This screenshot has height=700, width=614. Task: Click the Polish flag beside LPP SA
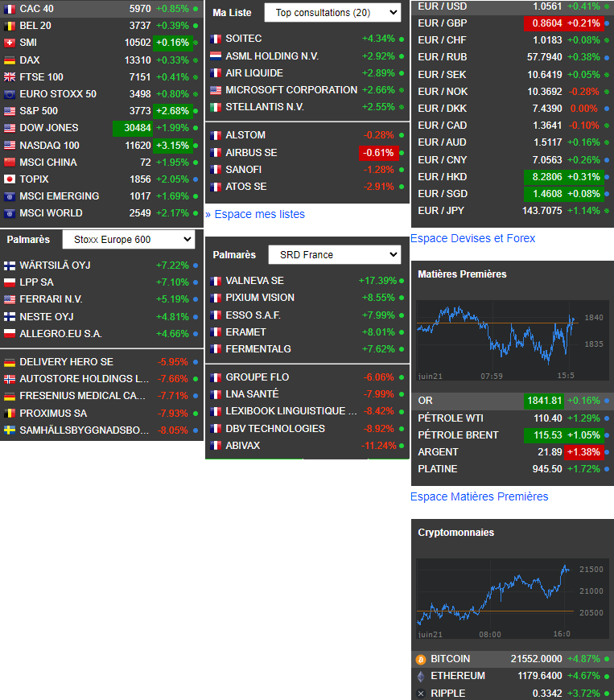pyautogui.click(x=10, y=282)
